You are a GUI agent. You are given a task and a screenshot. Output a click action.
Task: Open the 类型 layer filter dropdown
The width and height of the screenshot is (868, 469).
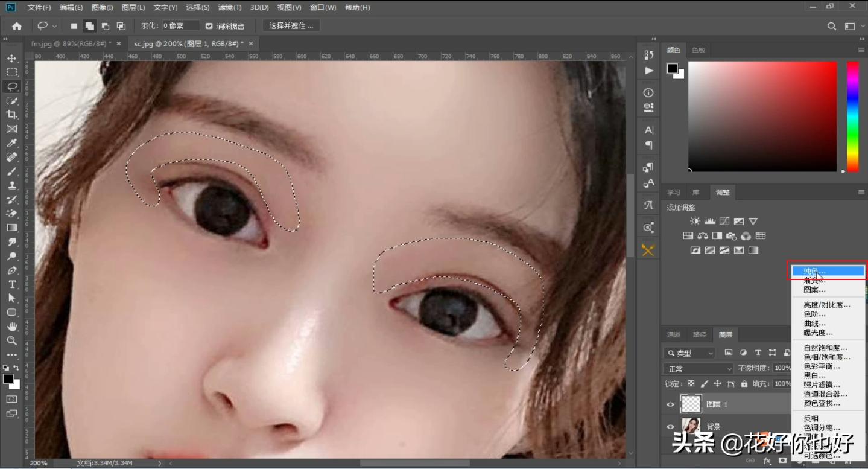(689, 353)
